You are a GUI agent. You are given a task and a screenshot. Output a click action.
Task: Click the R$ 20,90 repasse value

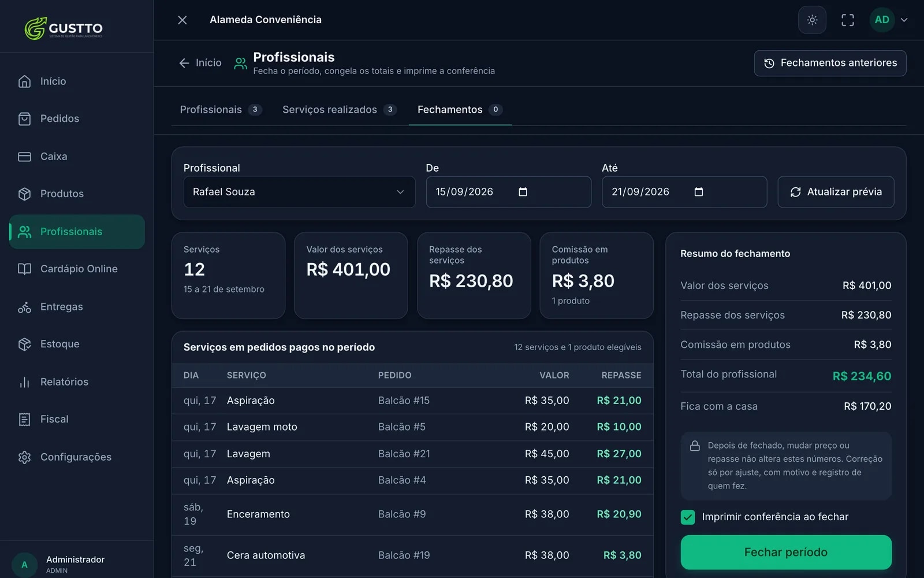click(x=619, y=514)
